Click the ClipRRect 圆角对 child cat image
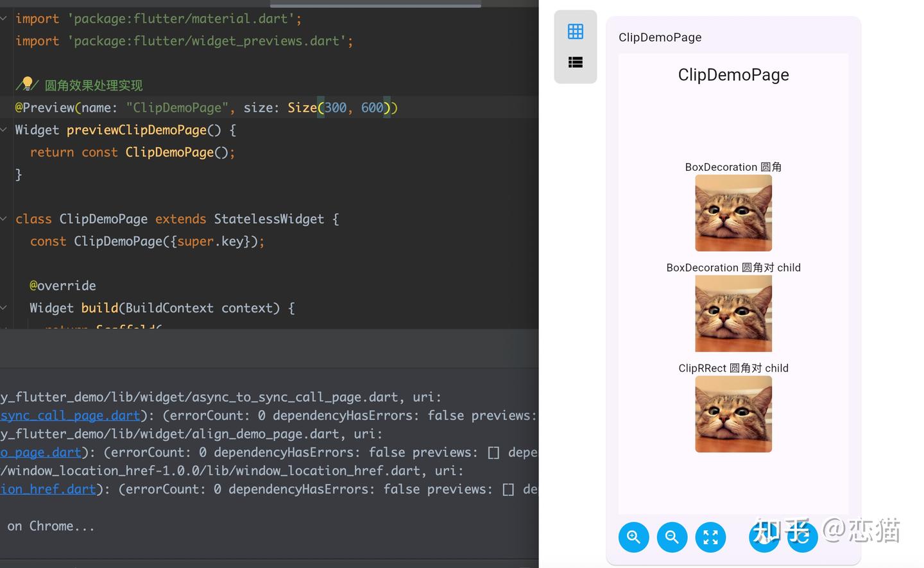The width and height of the screenshot is (924, 568). 733,414
